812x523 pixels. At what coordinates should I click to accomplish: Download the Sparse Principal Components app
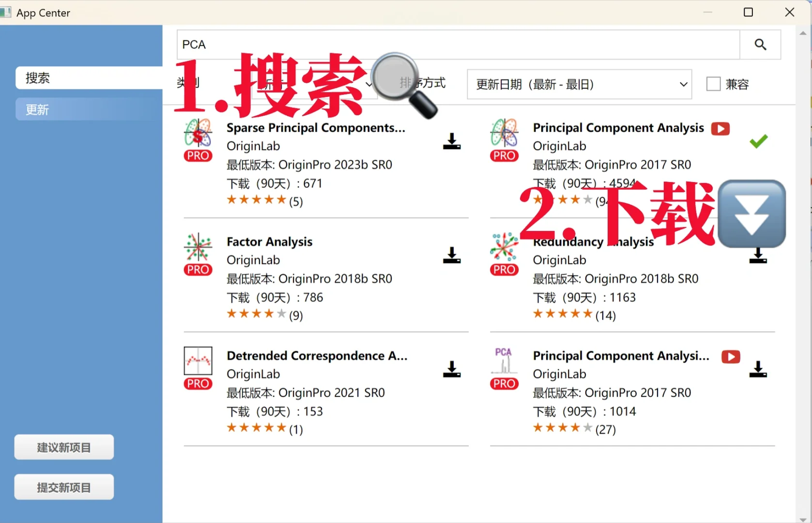click(451, 141)
